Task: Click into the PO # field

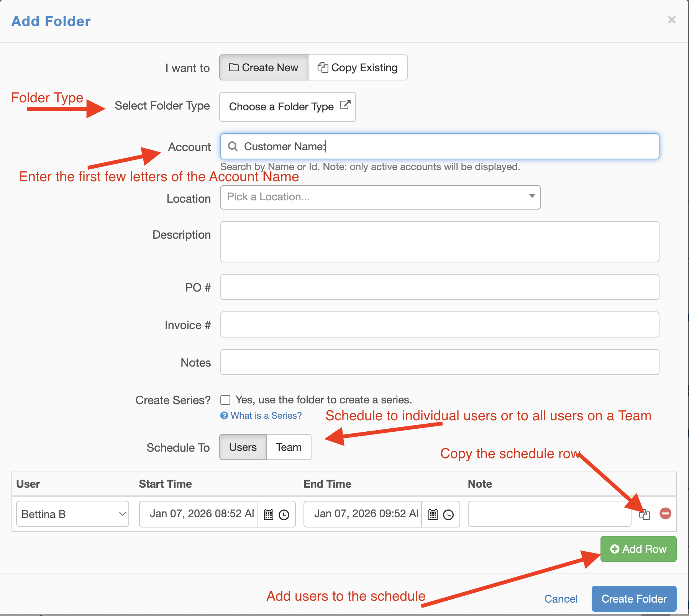Action: coord(440,287)
